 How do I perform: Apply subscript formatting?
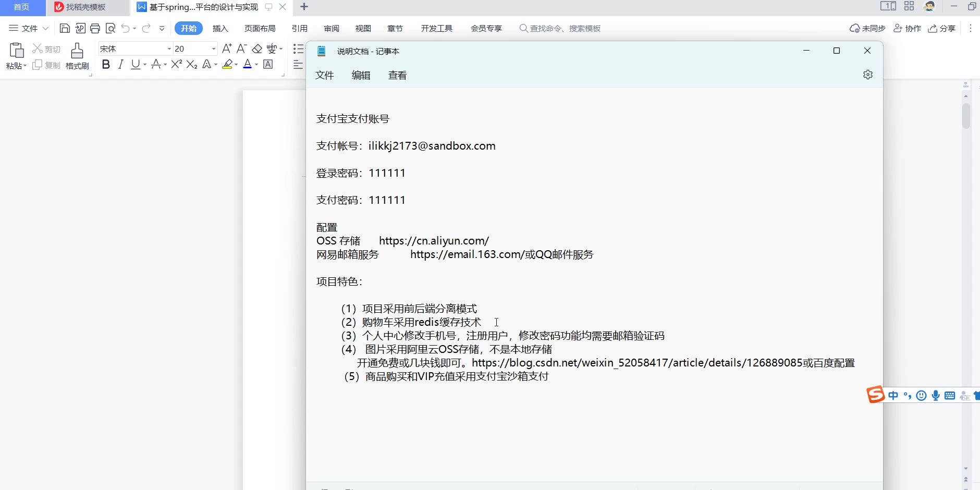click(x=192, y=64)
